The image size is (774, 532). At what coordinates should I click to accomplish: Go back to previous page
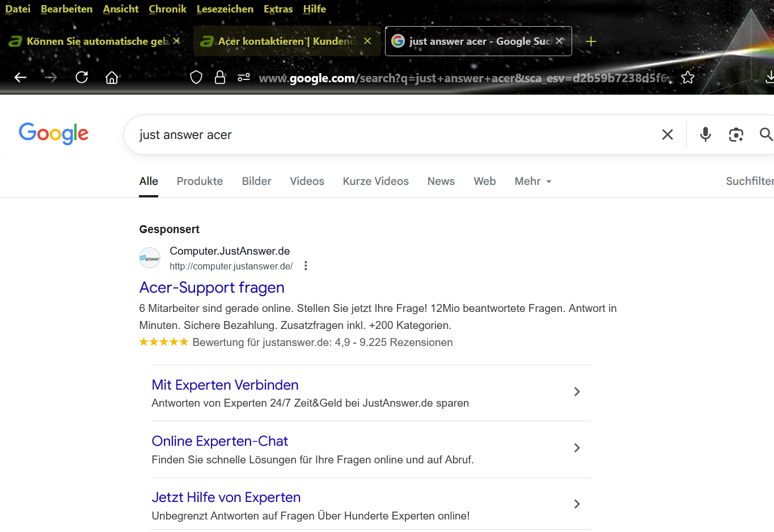point(20,78)
